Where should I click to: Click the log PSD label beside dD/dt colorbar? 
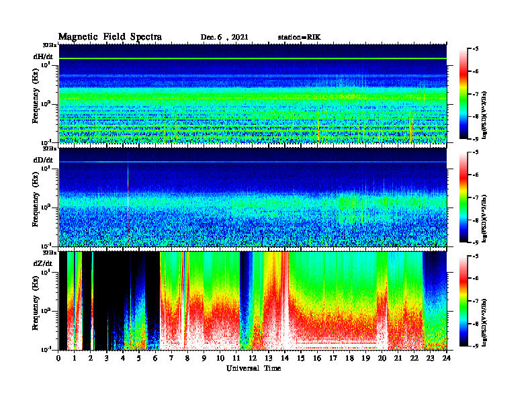click(x=485, y=218)
